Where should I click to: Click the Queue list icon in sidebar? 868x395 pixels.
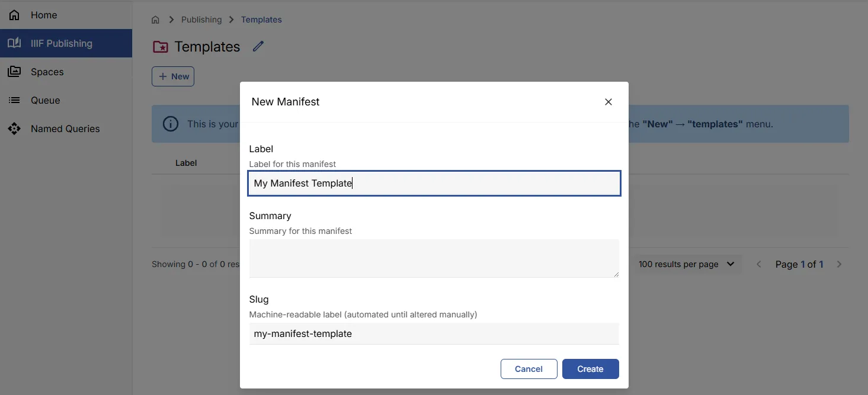click(x=14, y=100)
